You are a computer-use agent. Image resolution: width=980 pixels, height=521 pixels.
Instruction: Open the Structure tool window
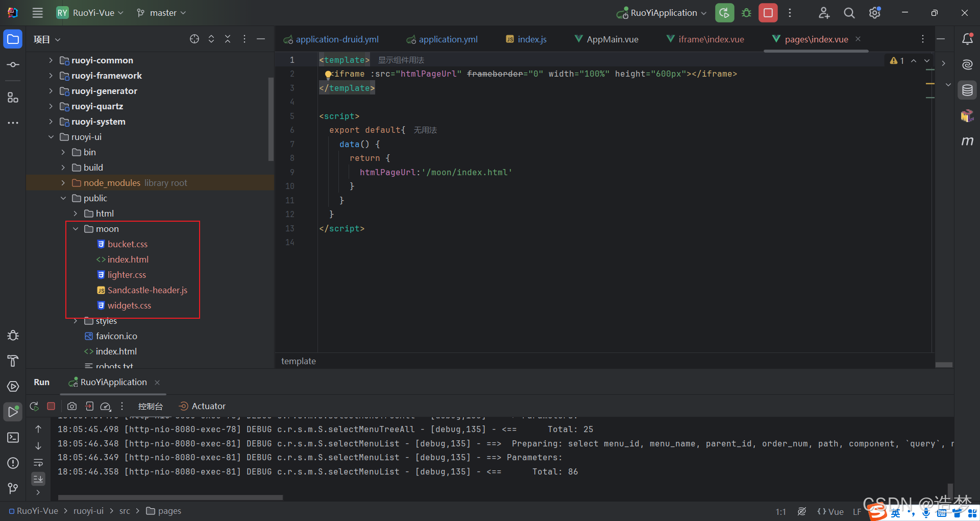click(13, 97)
